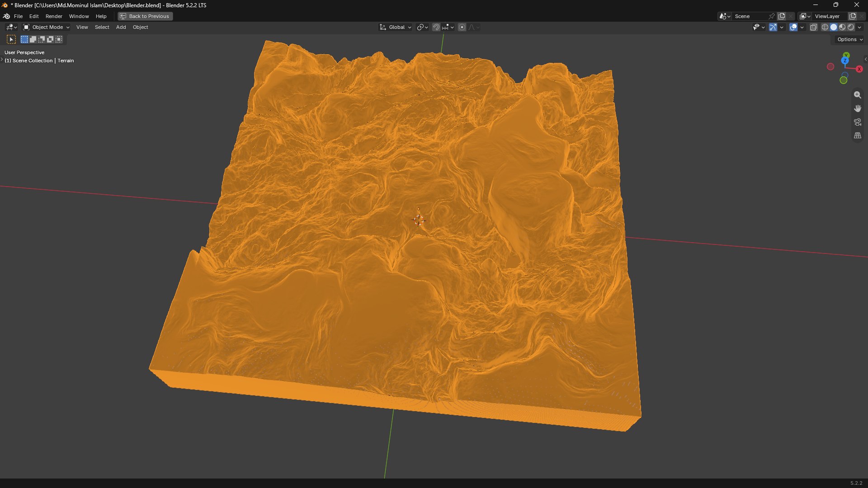Click the Add View Layer icon
The image size is (868, 488).
pos(853,16)
